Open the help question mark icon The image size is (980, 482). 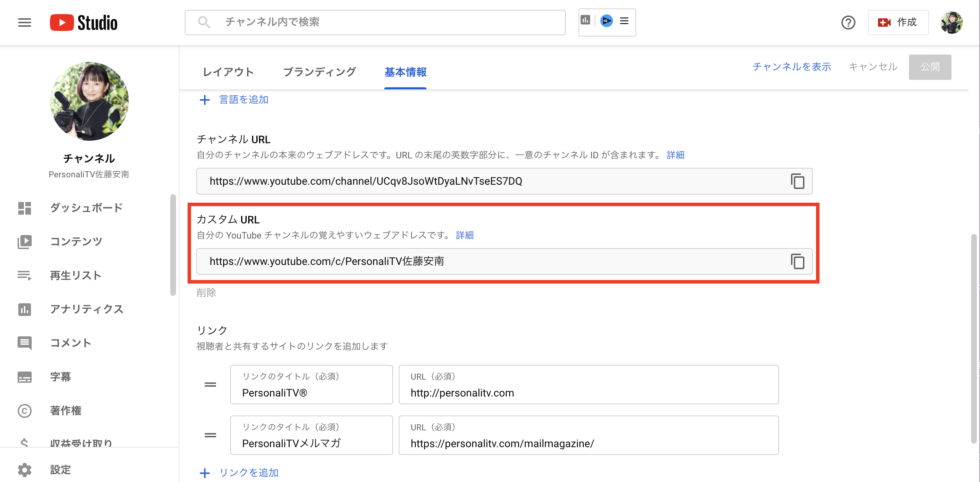[848, 23]
